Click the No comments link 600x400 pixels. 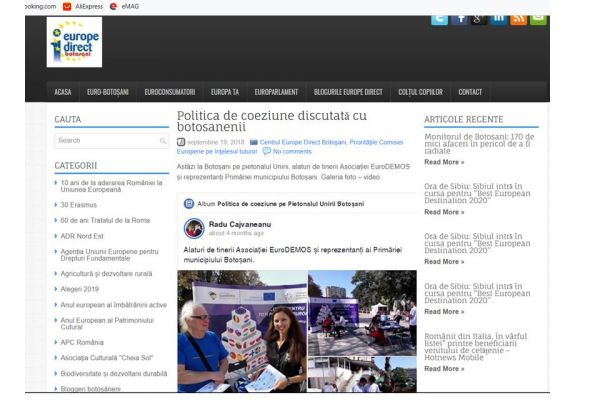pyautogui.click(x=292, y=152)
